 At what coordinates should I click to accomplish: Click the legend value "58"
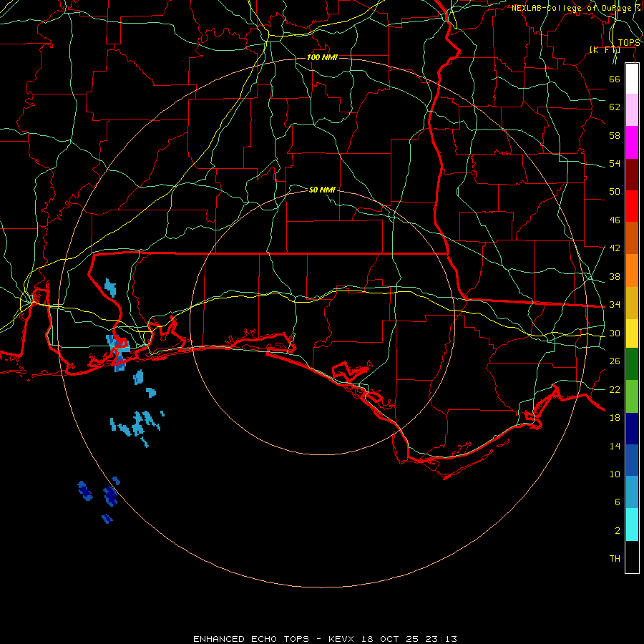615,135
